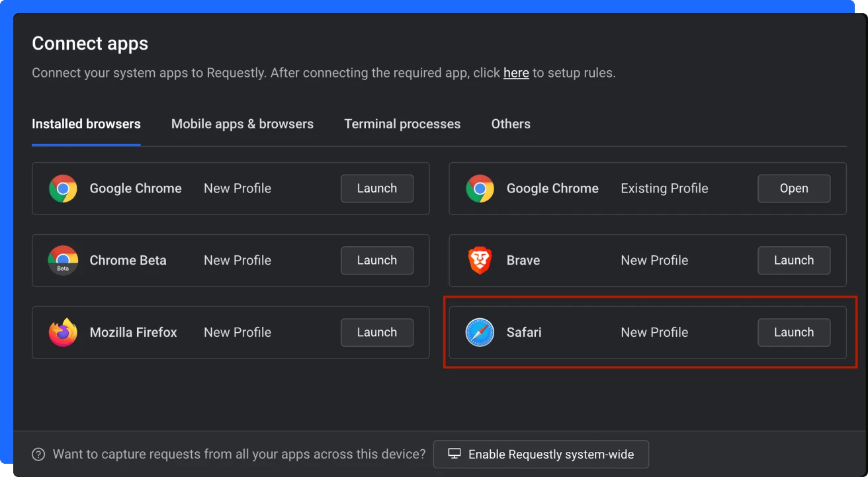Enable Requestly system-wide
The width and height of the screenshot is (868, 477).
point(541,455)
